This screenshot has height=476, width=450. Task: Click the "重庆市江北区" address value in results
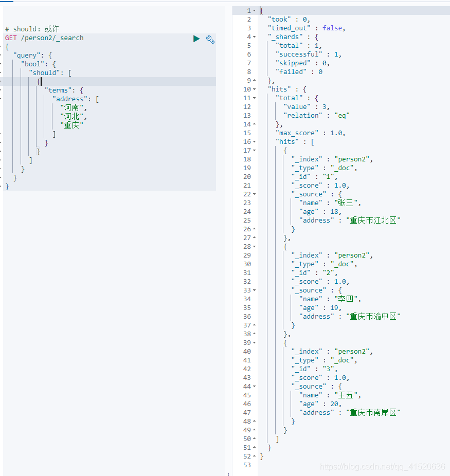tap(373, 221)
